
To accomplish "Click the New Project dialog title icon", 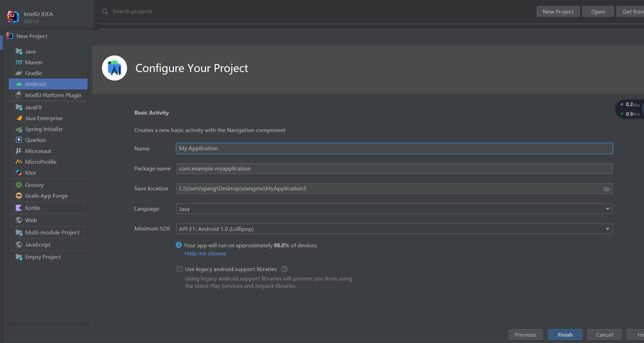I will pos(10,36).
